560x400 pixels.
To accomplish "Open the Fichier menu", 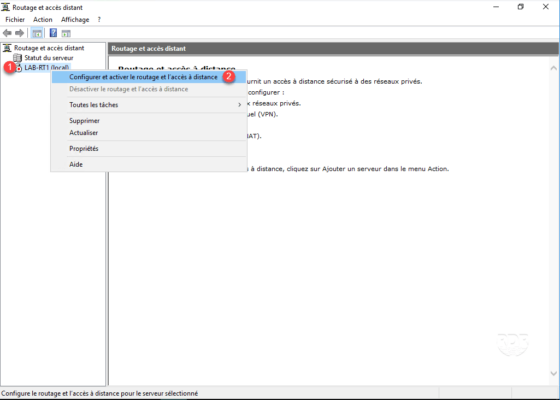I will pyautogui.click(x=15, y=20).
